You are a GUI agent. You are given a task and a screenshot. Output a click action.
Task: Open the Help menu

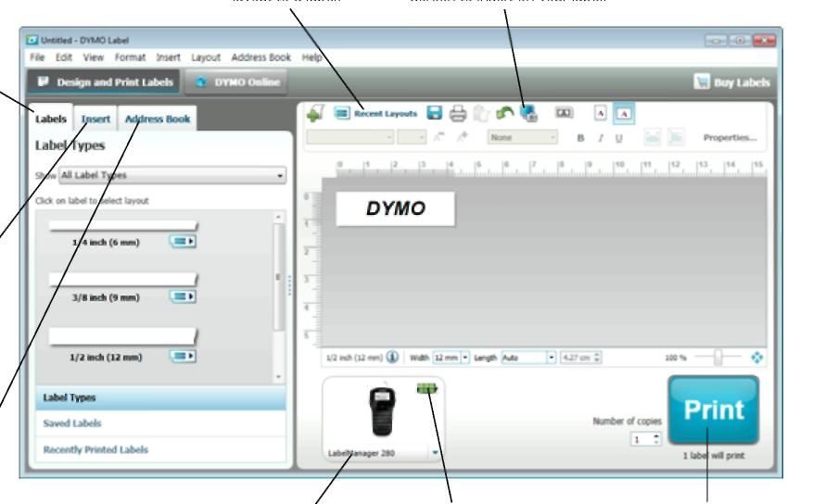point(311,57)
